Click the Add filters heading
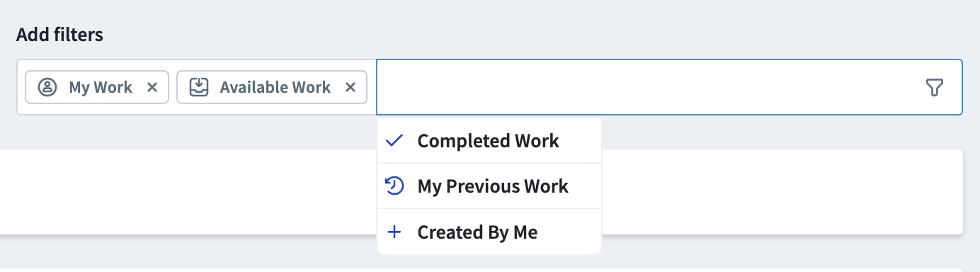Image resolution: width=980 pixels, height=272 pixels. [x=60, y=34]
